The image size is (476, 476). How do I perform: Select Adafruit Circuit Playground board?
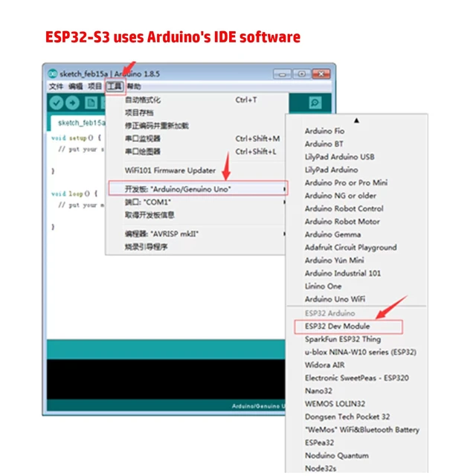click(x=357, y=248)
